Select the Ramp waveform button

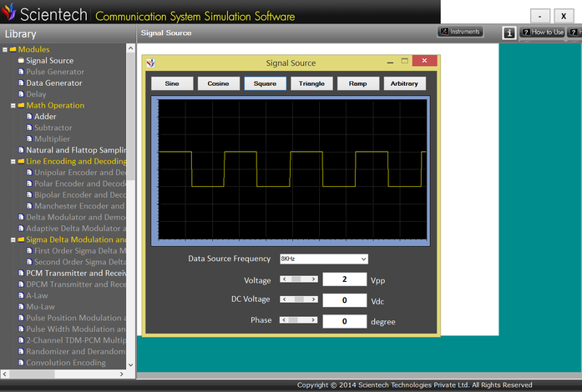pyautogui.click(x=358, y=83)
